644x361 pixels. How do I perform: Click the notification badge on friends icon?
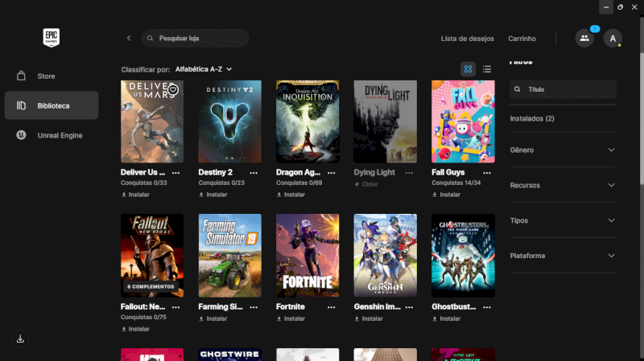click(595, 29)
